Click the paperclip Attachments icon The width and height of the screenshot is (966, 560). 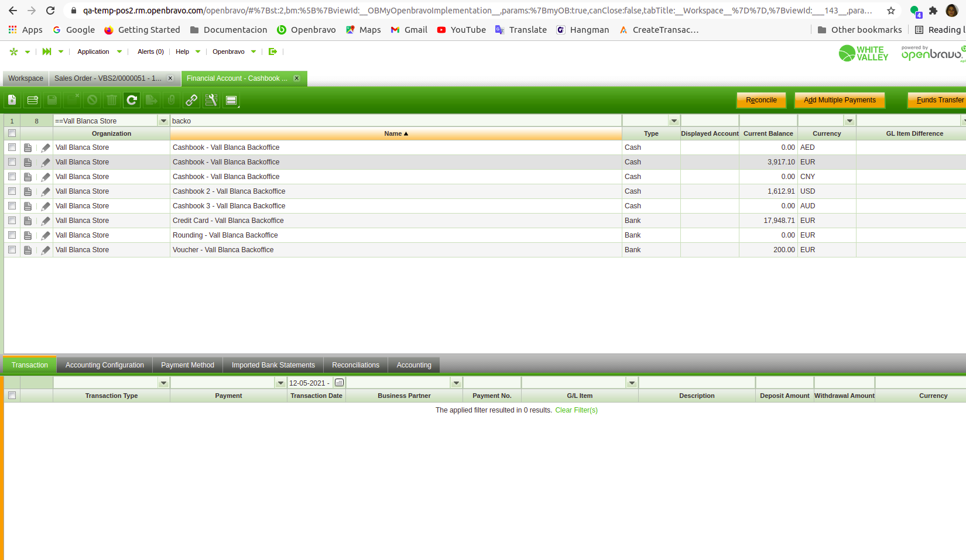point(172,100)
